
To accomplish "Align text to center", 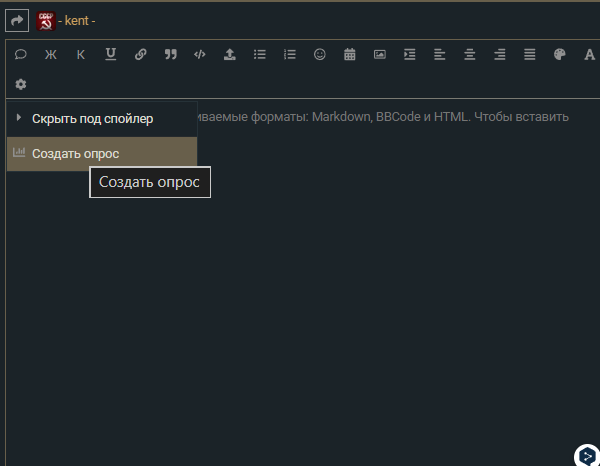I will coord(470,55).
